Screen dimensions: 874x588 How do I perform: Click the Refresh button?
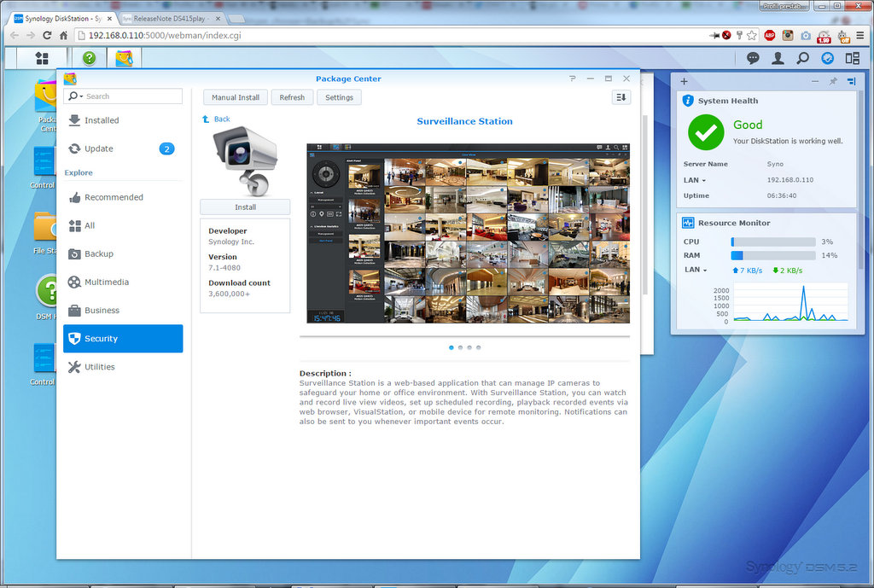[292, 97]
